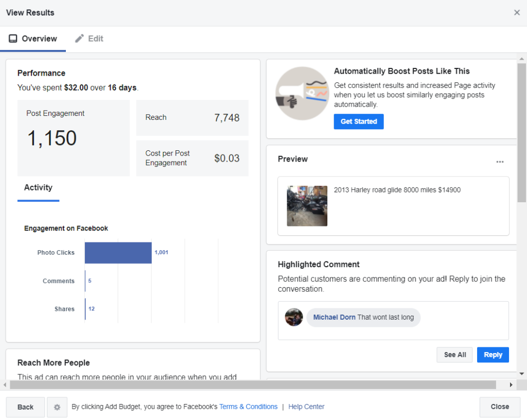Click the horizontal scrollbar right arrow
527x420 pixels.
point(511,385)
